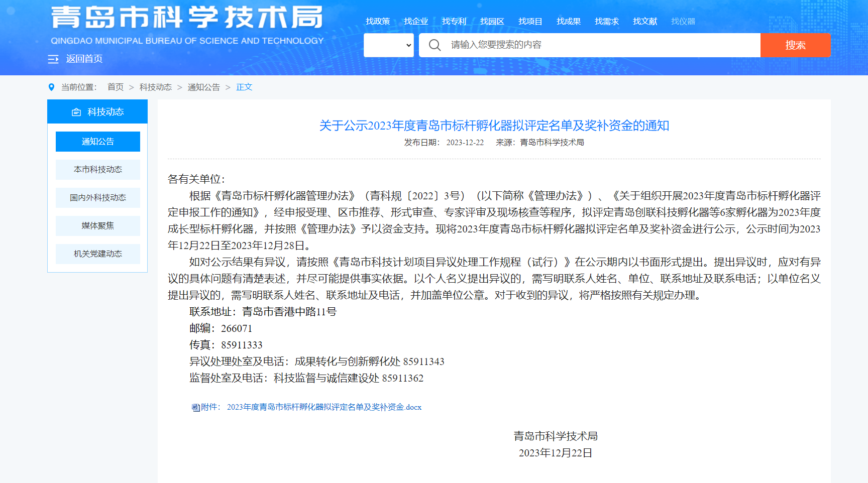Click 正文 in the breadcrumb
The image size is (868, 483).
click(244, 87)
